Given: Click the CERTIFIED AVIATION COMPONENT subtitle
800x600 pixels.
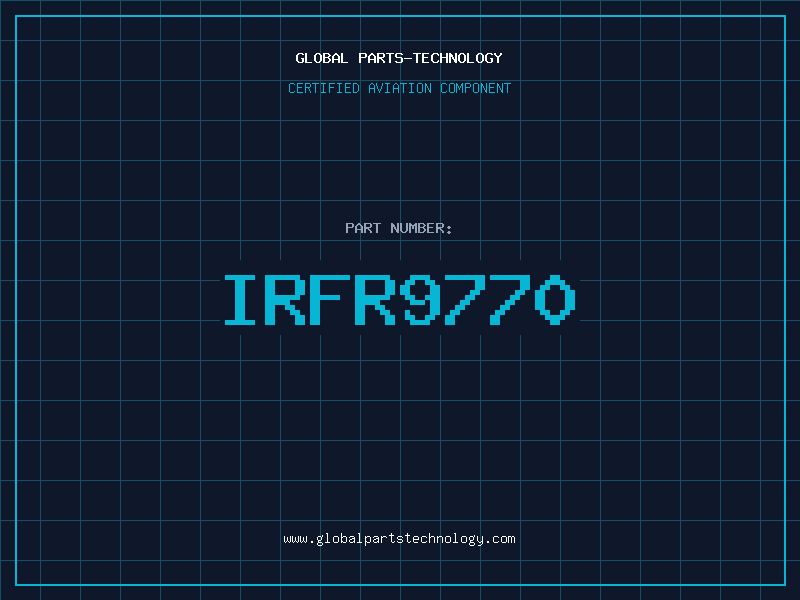Looking at the screenshot, I should (x=399, y=88).
